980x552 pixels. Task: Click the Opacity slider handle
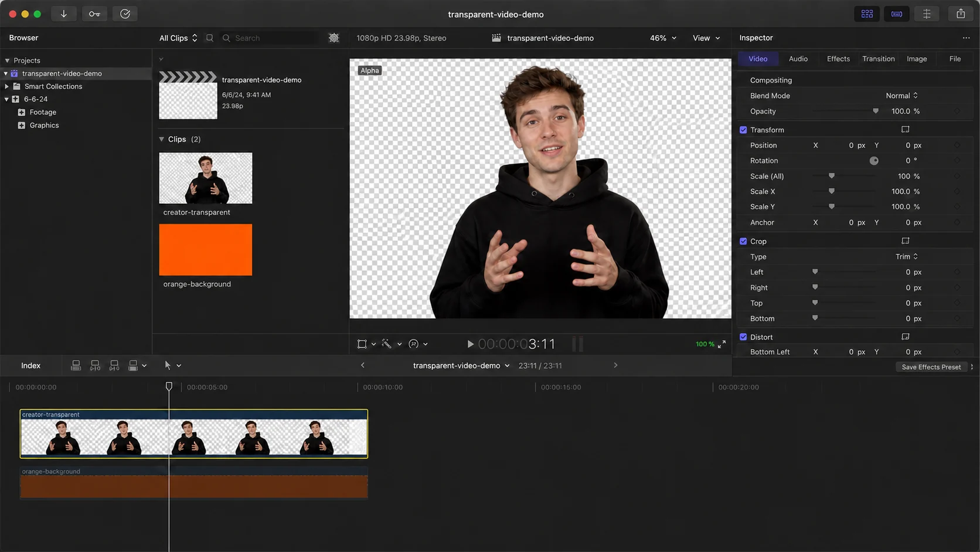(876, 111)
